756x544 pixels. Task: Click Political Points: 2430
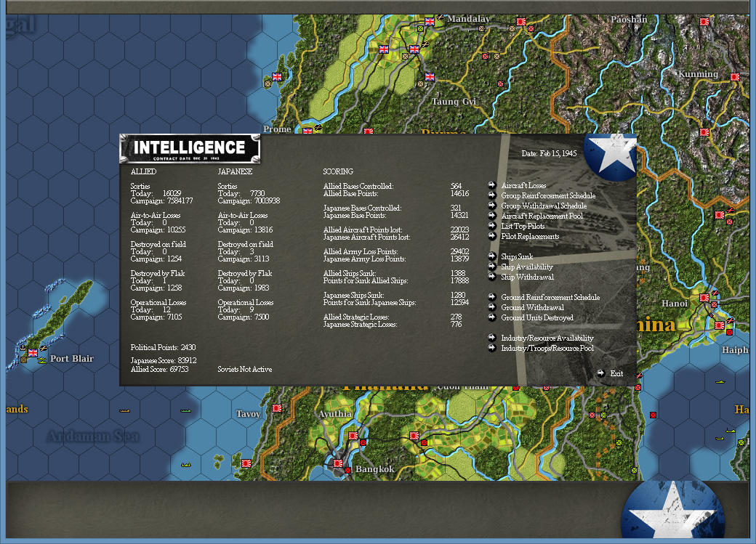(163, 347)
